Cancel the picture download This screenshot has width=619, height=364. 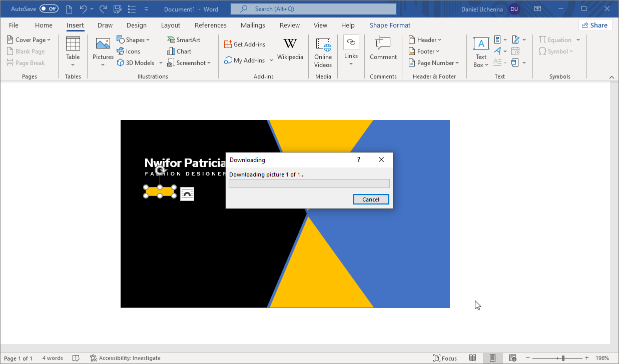coord(370,199)
